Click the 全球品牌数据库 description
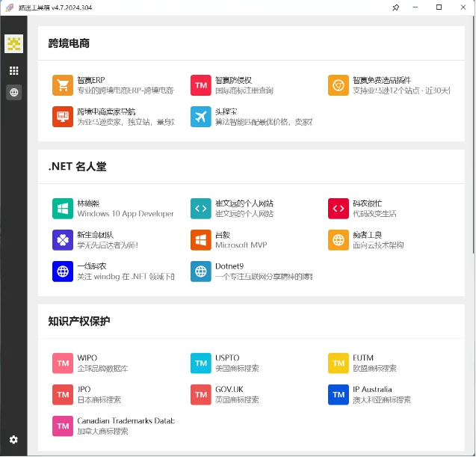This screenshot has width=476, height=457. point(102,369)
